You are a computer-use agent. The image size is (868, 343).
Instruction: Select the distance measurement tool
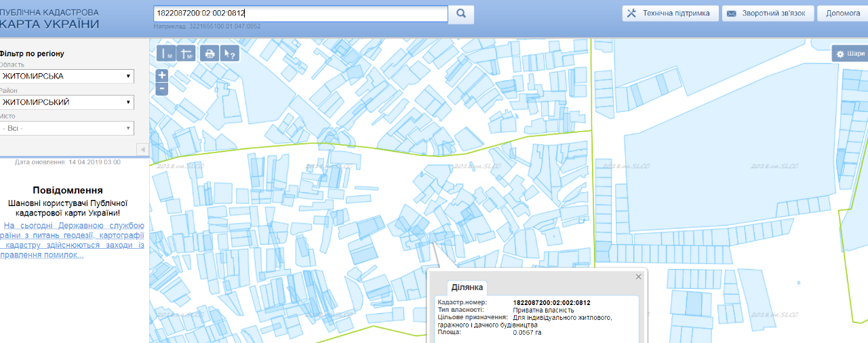click(167, 54)
